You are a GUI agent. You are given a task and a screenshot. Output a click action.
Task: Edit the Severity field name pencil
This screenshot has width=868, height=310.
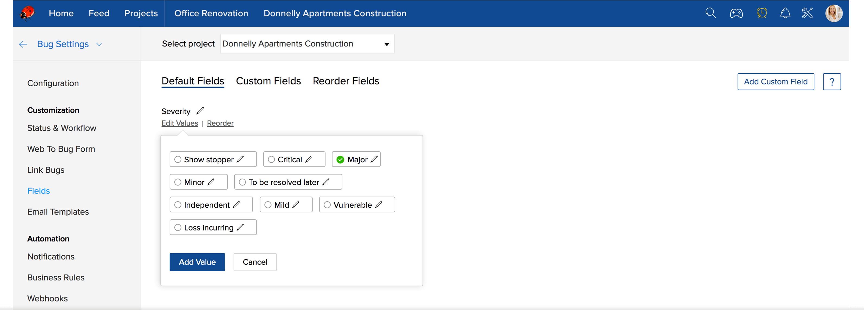pos(200,111)
